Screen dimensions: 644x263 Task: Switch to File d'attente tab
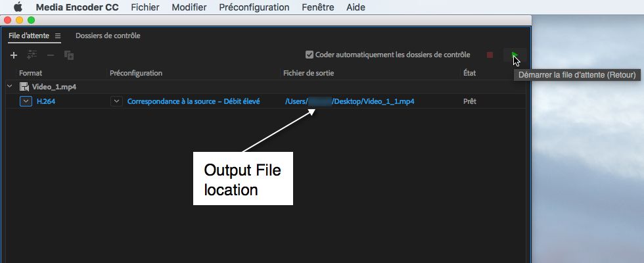(29, 36)
